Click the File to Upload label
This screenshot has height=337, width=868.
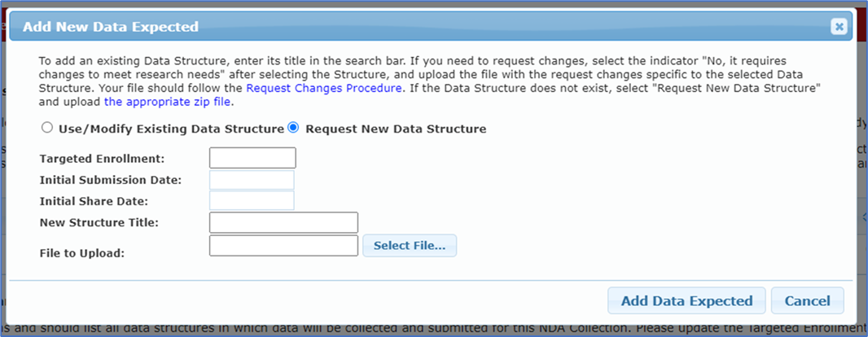point(81,253)
